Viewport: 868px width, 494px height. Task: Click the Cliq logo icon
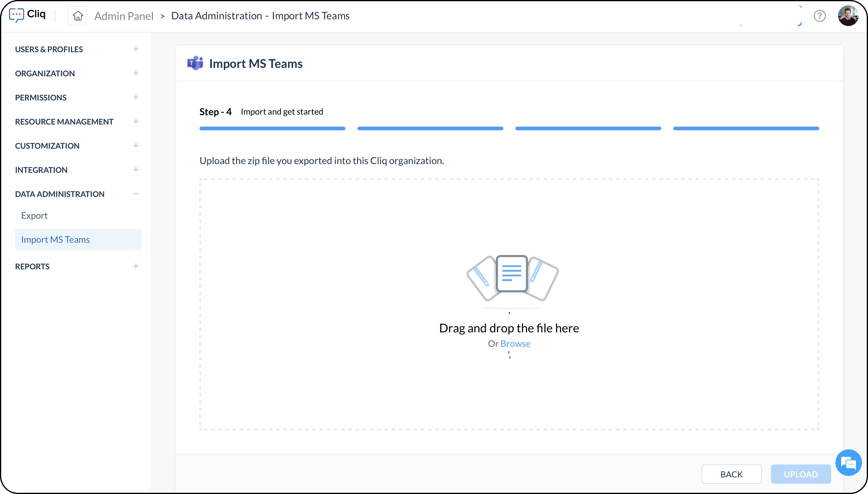click(16, 15)
